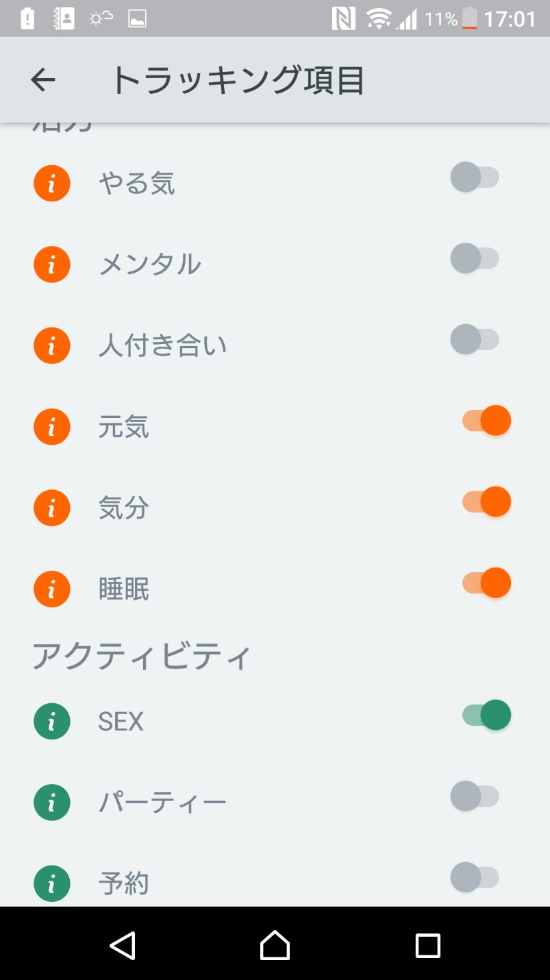Open info icon for メンタル

(52, 265)
